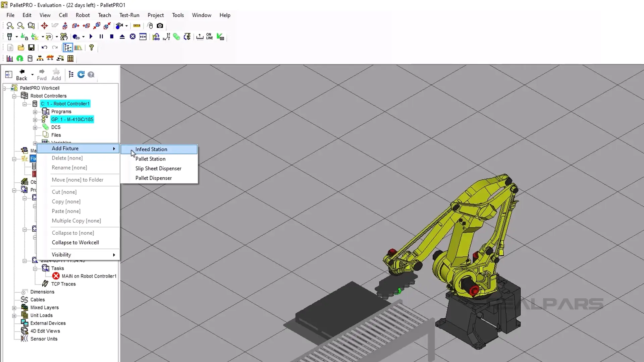Screen dimensions: 644x362
Task: Open the profiler bar chart icon
Action: point(10,58)
